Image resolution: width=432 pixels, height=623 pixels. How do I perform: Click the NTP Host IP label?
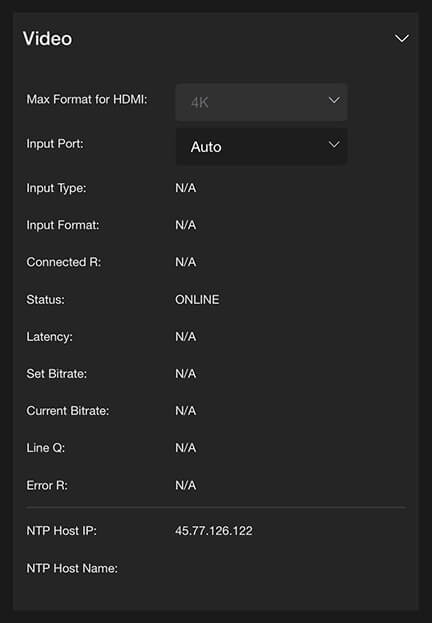[x=62, y=531]
